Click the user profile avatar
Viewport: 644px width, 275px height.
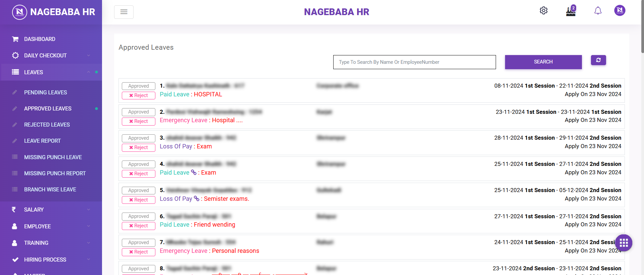pos(620,11)
